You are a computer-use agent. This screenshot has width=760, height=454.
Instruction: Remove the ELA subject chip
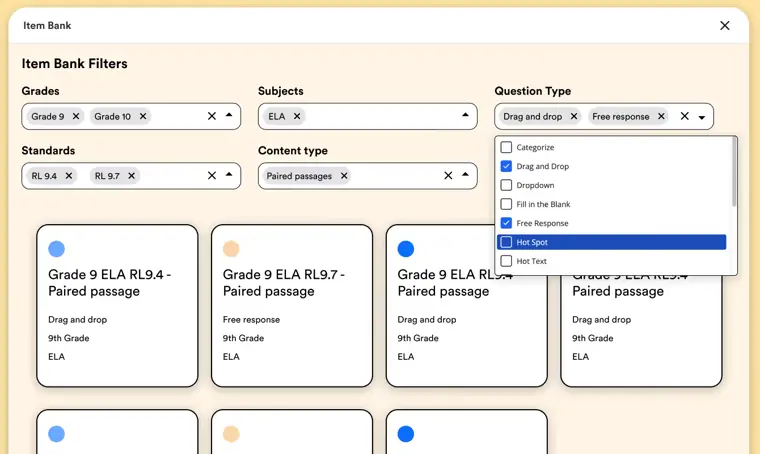(x=297, y=116)
